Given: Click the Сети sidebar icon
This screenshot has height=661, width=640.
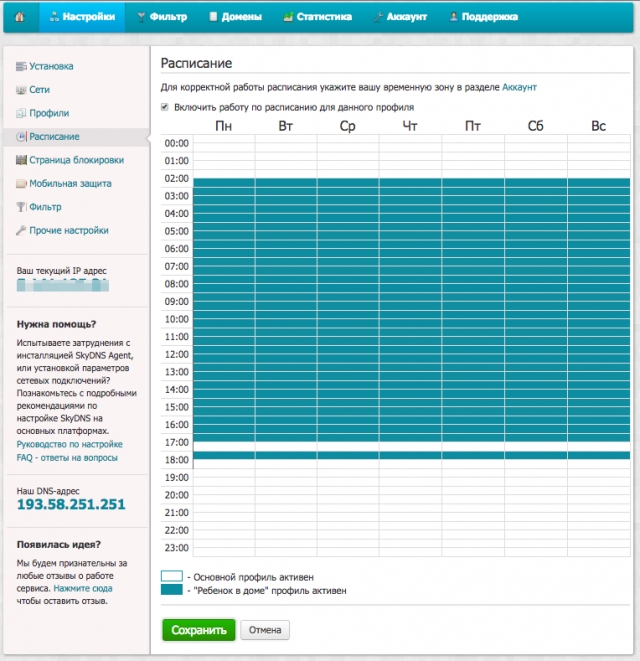Looking at the screenshot, I should pos(21,90).
